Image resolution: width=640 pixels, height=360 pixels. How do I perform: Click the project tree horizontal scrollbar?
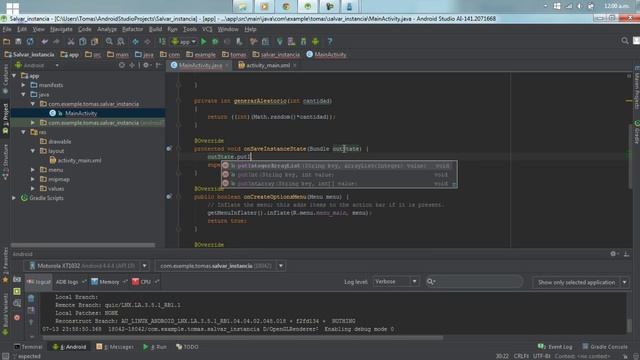(x=83, y=245)
